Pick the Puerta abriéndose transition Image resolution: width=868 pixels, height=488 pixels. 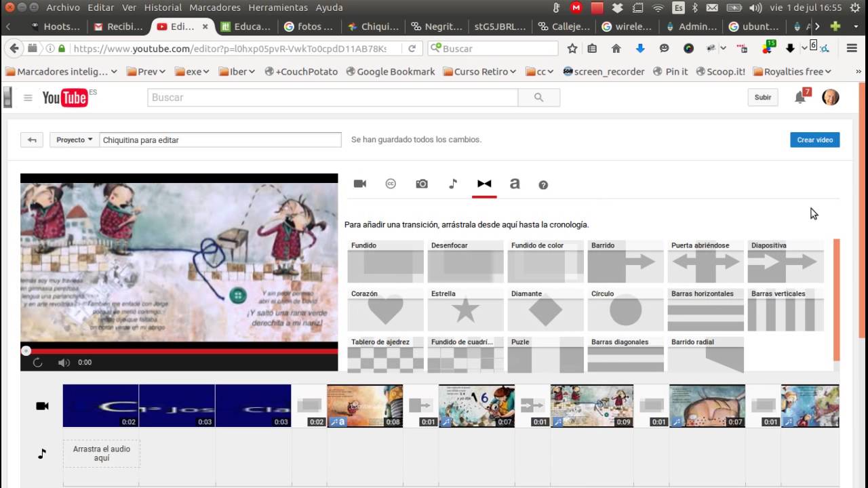705,262
